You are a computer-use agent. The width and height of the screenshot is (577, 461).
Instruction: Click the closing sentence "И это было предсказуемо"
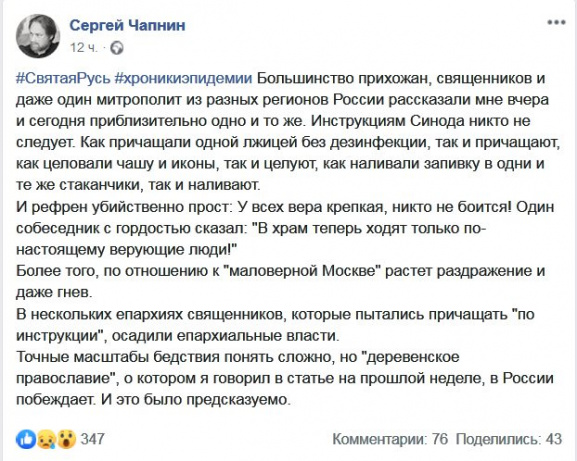pyautogui.click(x=196, y=400)
